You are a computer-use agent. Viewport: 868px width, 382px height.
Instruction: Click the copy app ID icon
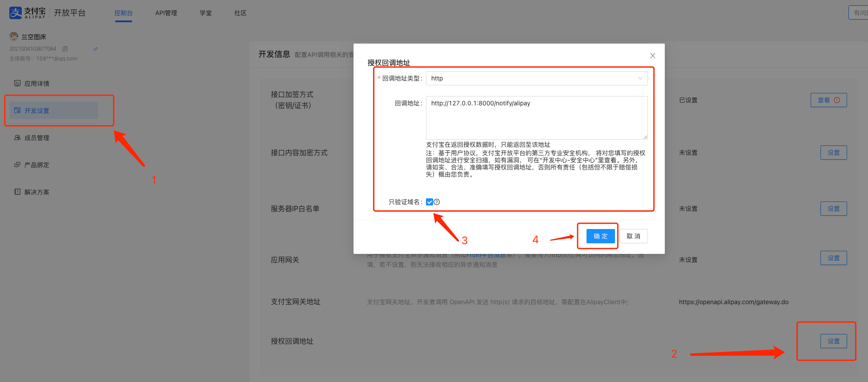(65, 49)
